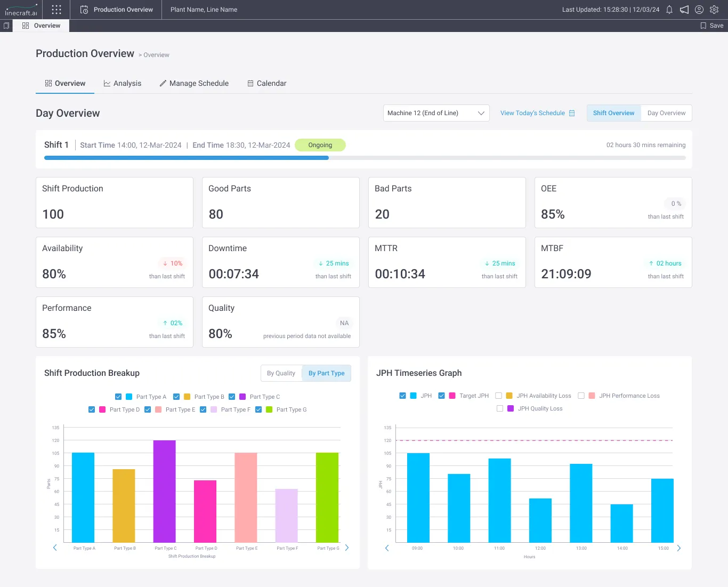Click the Shift 1 progress bar
Screen dimensions: 728x587
(x=365, y=158)
